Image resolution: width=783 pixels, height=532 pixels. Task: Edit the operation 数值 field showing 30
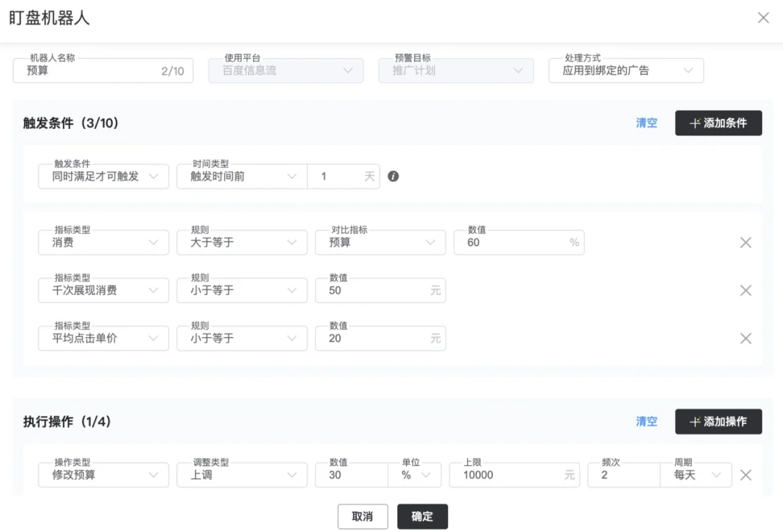[352, 475]
